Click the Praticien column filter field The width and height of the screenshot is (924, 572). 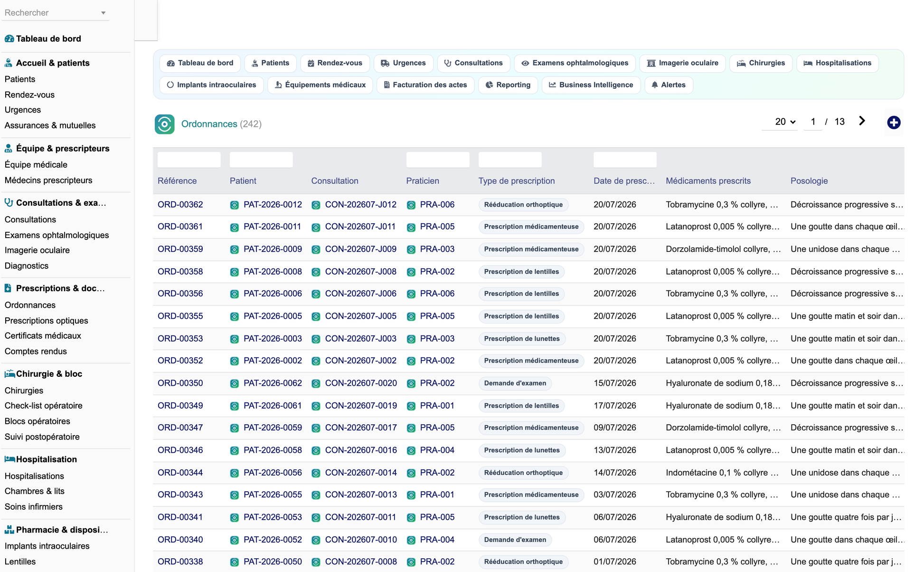tap(438, 160)
